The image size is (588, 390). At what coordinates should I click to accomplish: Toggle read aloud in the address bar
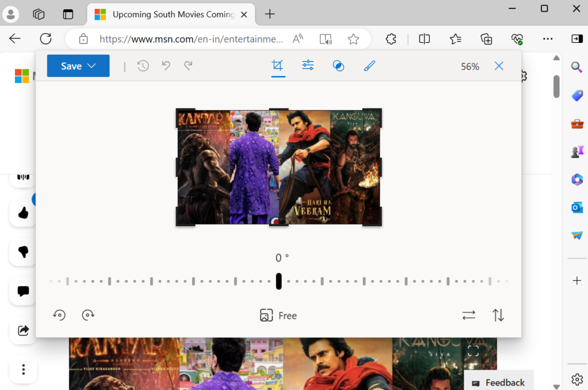325,39
